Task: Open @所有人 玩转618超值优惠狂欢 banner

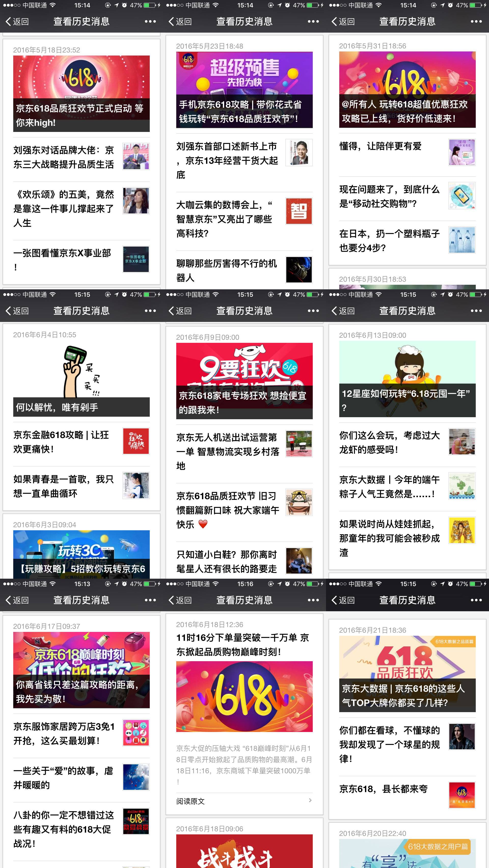Action: click(x=407, y=90)
